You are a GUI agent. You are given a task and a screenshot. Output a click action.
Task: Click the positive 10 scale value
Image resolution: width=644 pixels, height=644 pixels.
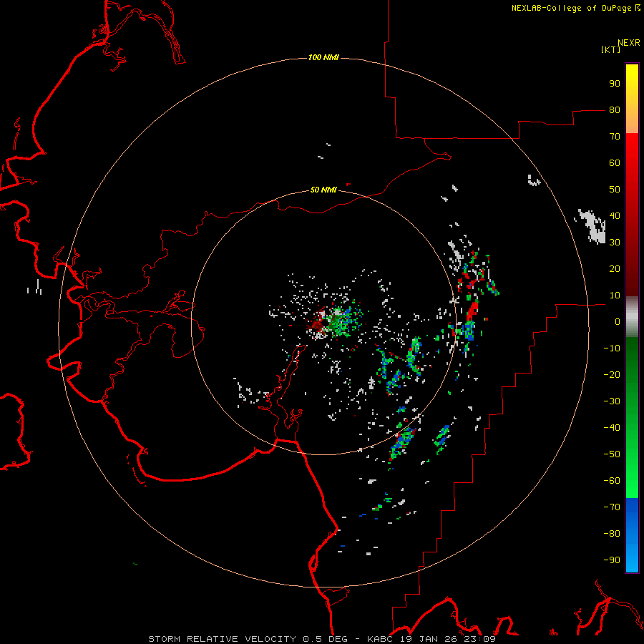(615, 296)
